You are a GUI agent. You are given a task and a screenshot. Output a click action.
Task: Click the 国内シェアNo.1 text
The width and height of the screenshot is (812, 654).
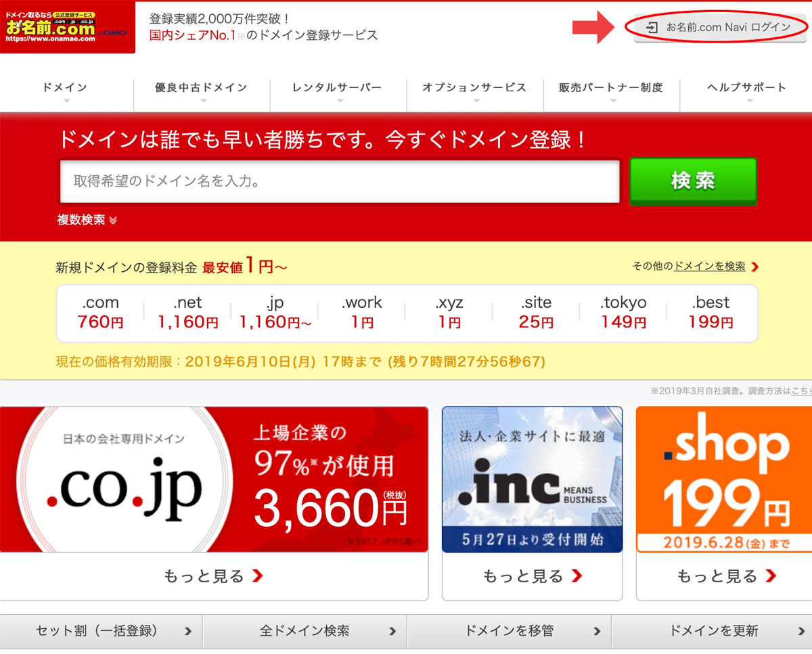click(192, 35)
